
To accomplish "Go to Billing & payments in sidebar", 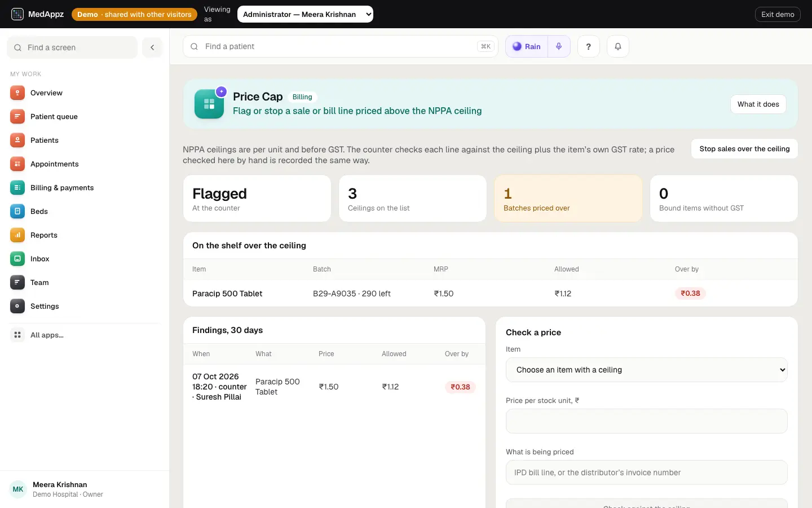I will 85,188.
